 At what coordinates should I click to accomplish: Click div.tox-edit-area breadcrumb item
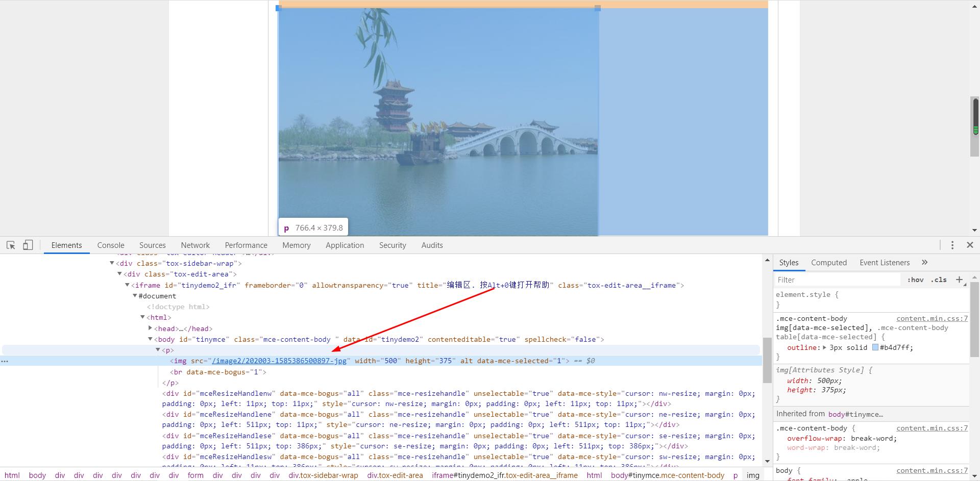point(395,475)
